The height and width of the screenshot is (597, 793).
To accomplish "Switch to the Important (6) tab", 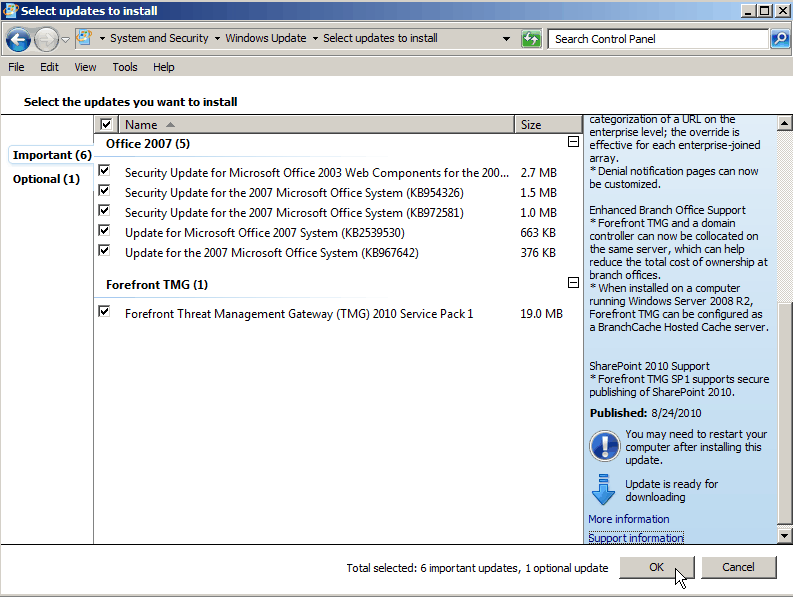I will pos(52,155).
